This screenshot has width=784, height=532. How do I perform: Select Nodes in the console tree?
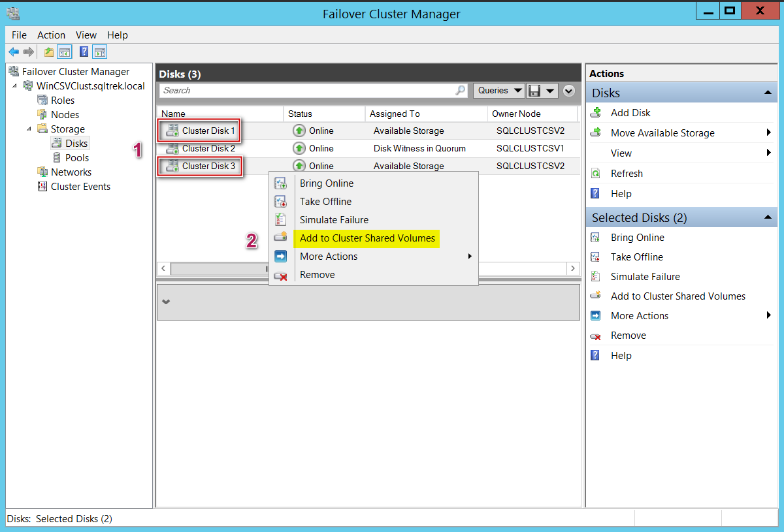pyautogui.click(x=65, y=115)
